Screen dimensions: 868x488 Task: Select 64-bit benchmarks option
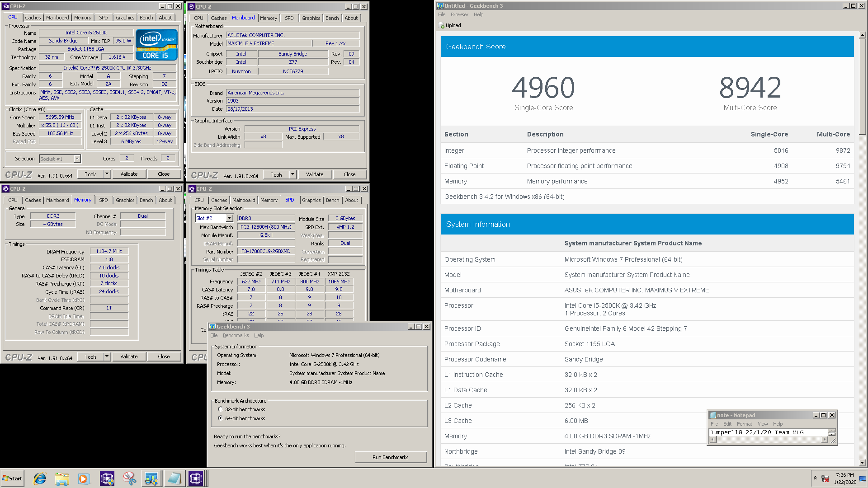click(x=221, y=418)
